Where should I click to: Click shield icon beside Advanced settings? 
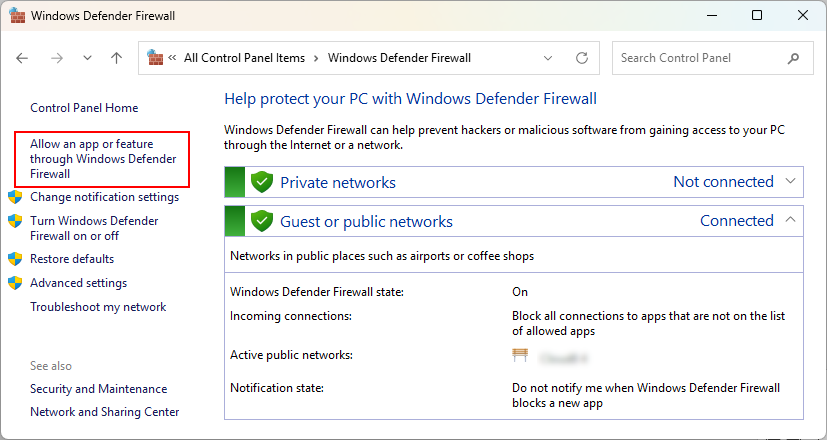coord(15,283)
